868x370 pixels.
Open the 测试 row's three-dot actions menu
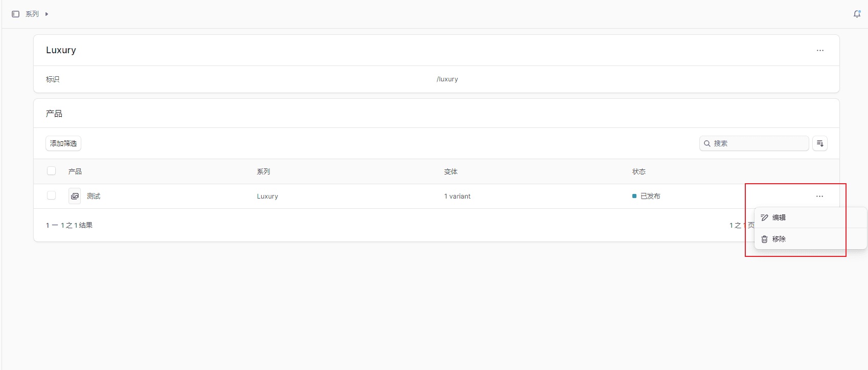click(x=819, y=196)
